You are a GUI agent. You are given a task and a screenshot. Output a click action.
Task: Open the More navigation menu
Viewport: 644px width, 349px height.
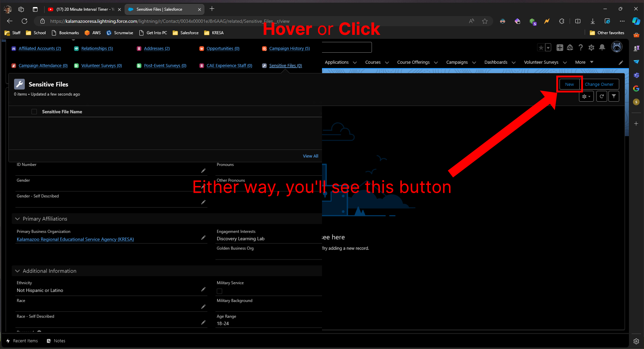click(584, 62)
